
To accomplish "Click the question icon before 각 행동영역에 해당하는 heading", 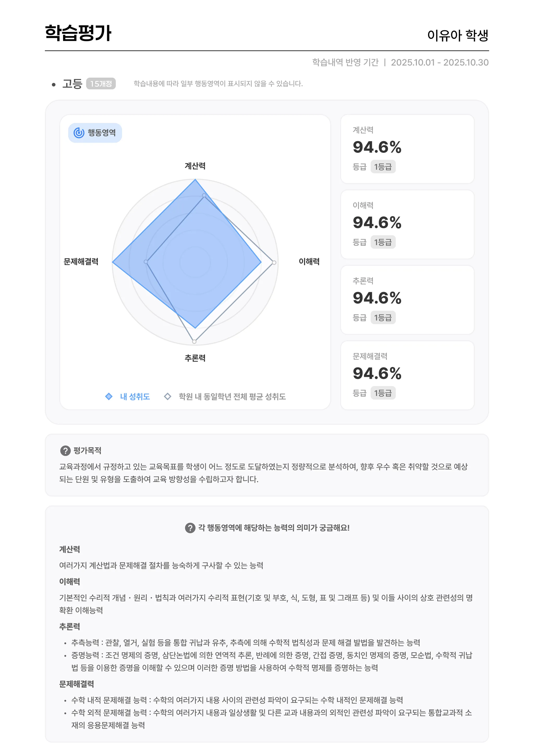I will [x=190, y=528].
